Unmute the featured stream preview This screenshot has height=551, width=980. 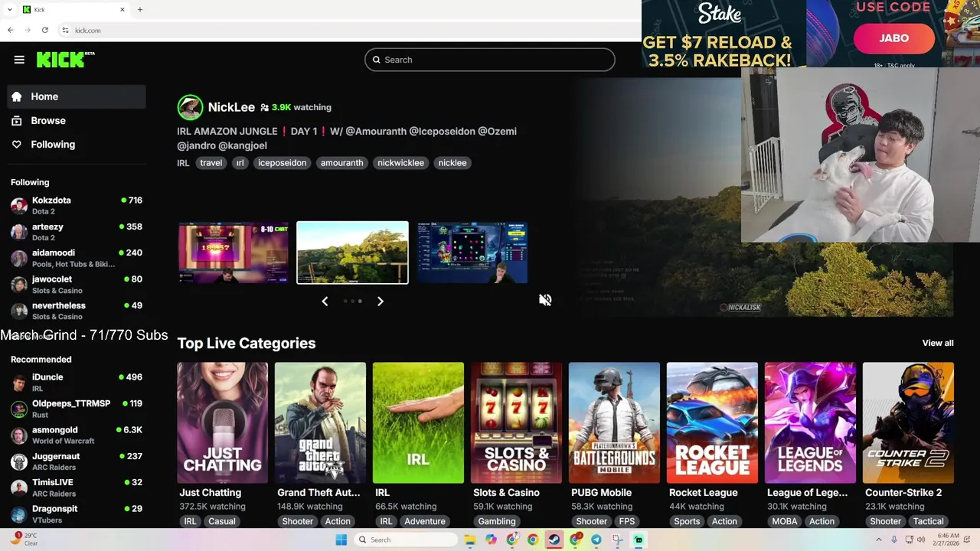pyautogui.click(x=545, y=300)
